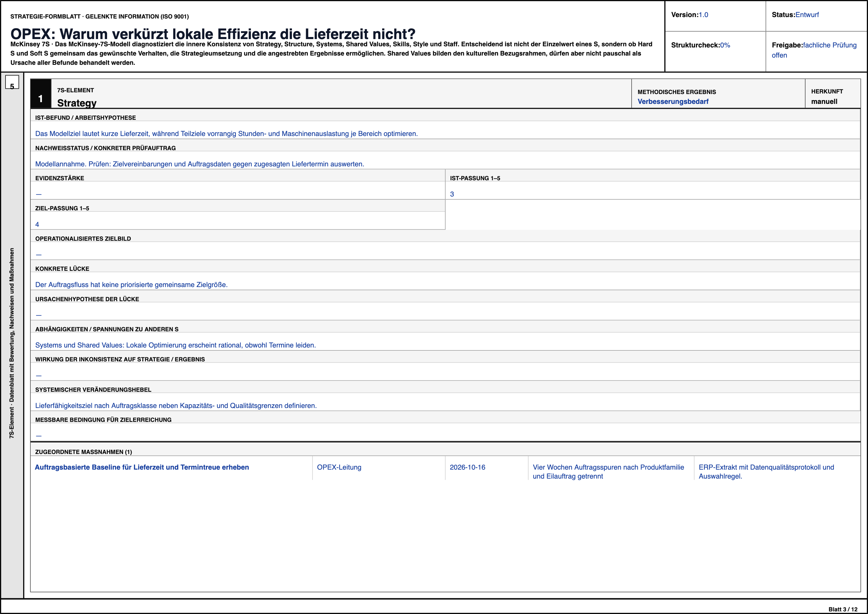Click the Konkrete Lücke text about Auftragsfluss
Image resolution: width=868 pixels, height=614 pixels.
tap(131, 285)
